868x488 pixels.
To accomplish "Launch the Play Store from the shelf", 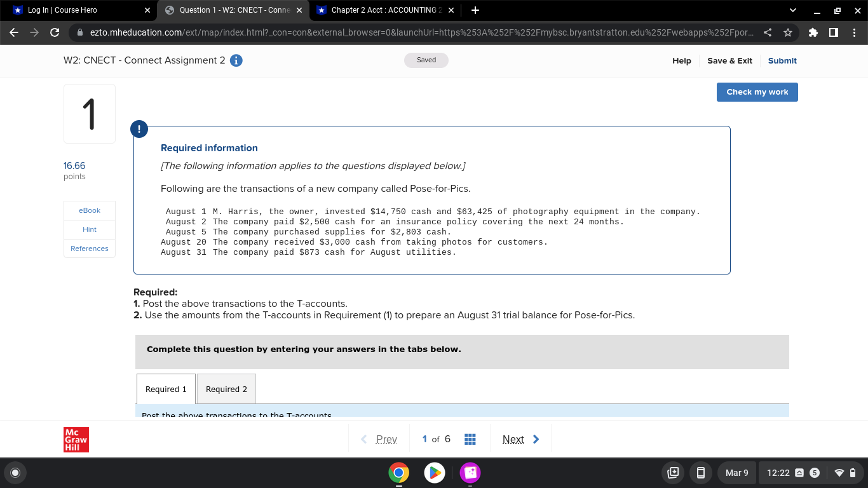I will (x=434, y=473).
